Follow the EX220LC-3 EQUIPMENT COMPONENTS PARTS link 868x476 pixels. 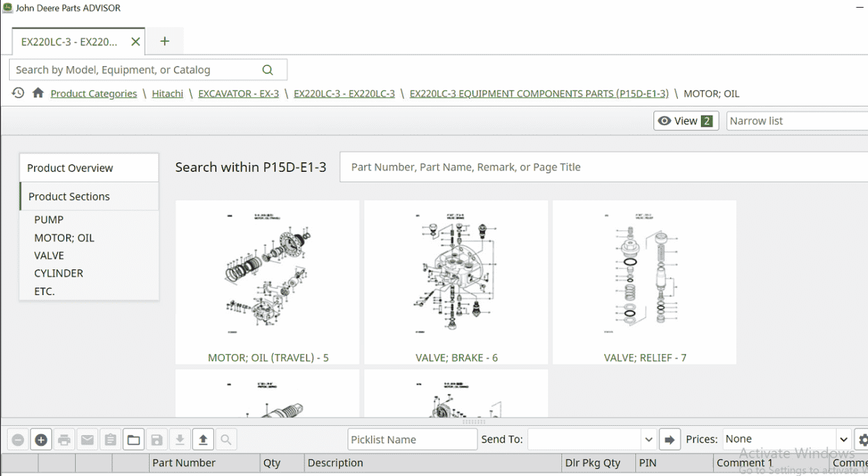point(539,94)
